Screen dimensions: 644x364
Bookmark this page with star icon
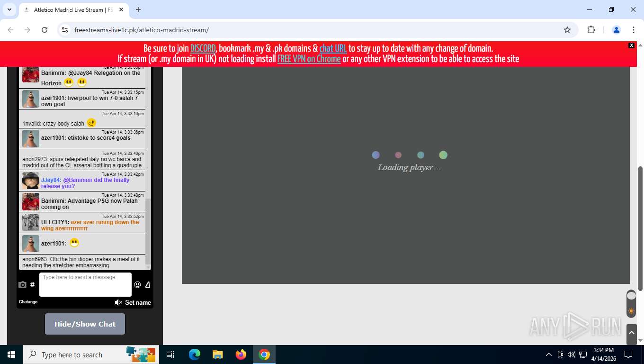pyautogui.click(x=567, y=30)
